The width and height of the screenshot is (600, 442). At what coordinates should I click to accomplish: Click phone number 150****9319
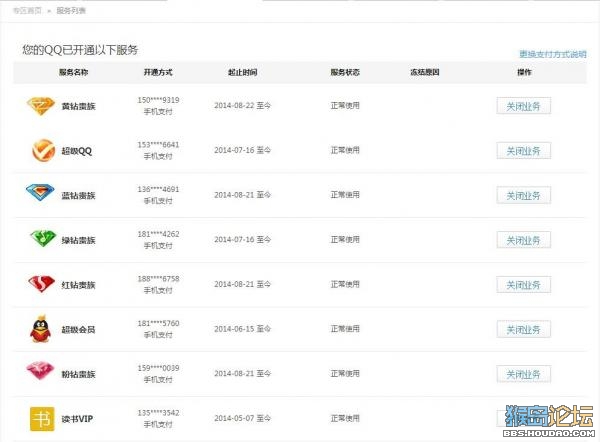158,100
